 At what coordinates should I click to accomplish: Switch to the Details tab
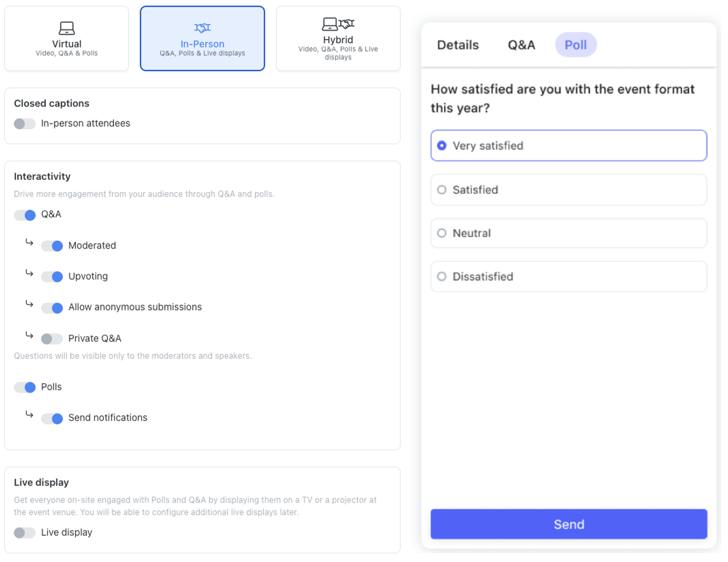(458, 45)
